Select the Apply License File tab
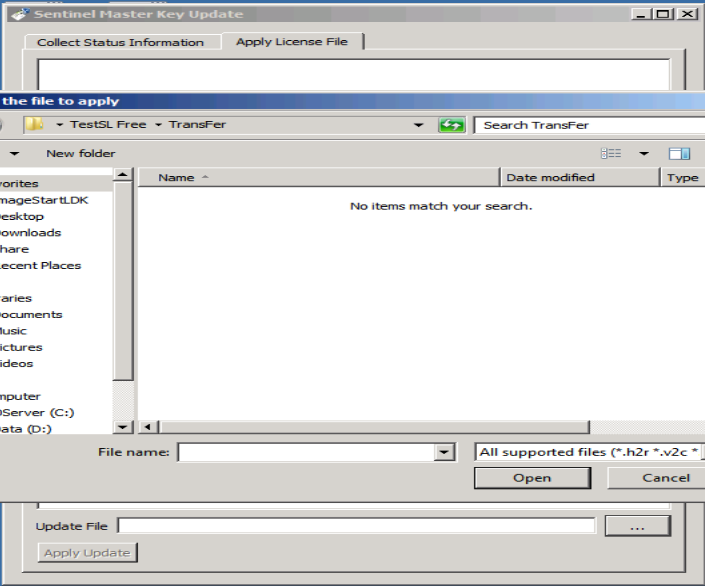Image resolution: width=705 pixels, height=586 pixels. click(292, 41)
